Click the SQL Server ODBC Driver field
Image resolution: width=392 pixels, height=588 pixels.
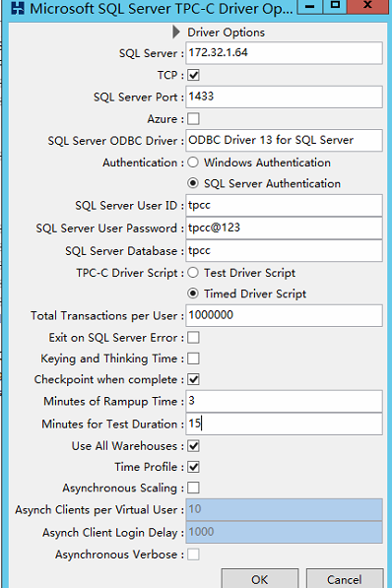[x=284, y=140]
